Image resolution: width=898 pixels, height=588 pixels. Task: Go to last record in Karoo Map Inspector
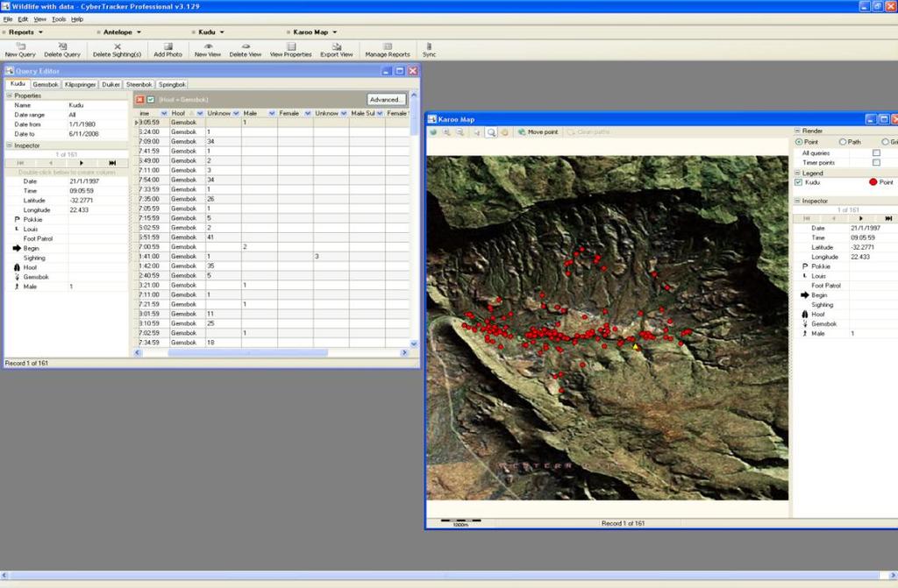click(888, 219)
